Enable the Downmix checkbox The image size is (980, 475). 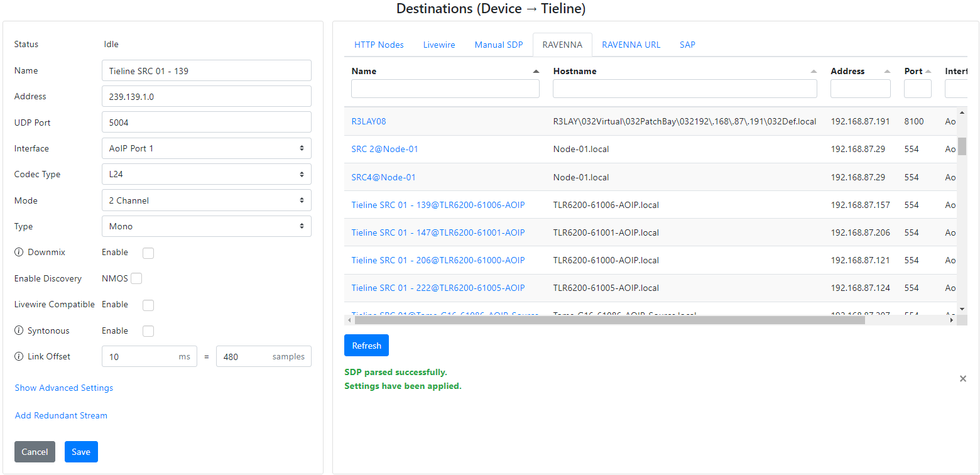click(148, 253)
